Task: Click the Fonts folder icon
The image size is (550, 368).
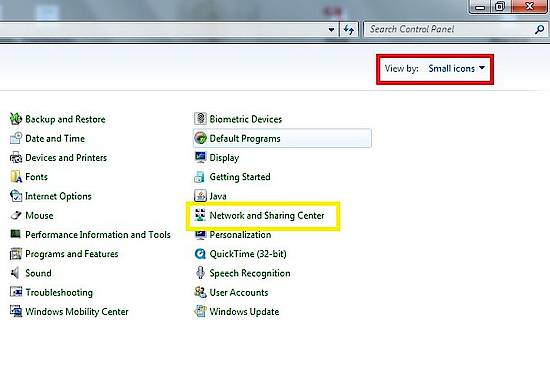Action: click(16, 177)
